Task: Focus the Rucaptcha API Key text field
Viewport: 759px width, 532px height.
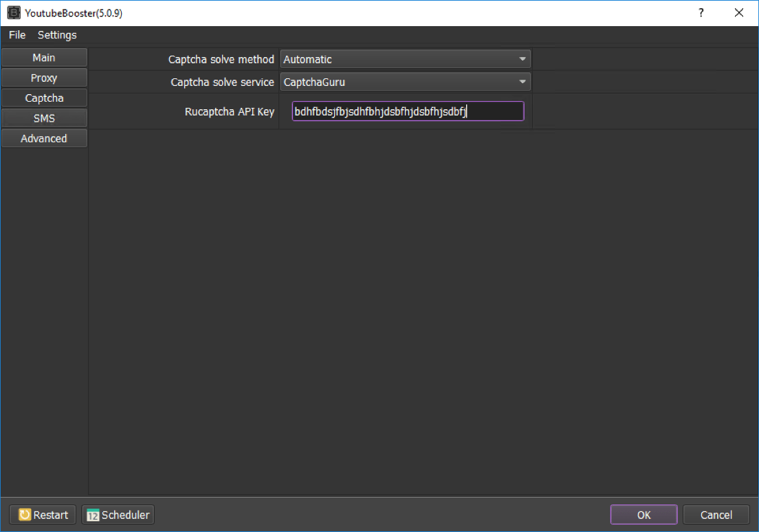Action: click(408, 111)
